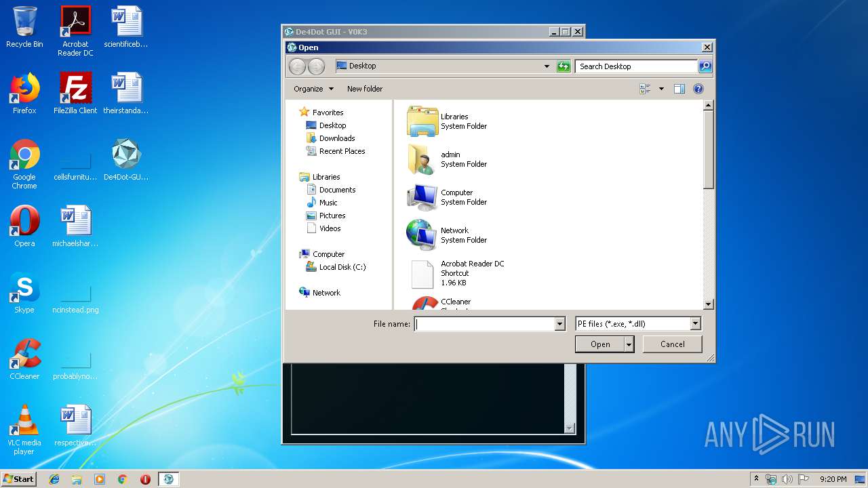Screen dimensions: 868x488
Task: Expand the address bar location dropdown
Action: (x=547, y=66)
